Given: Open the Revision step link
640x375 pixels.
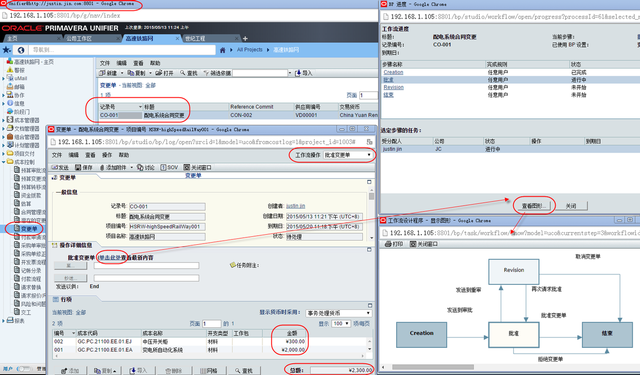Looking at the screenshot, I should pos(393,87).
